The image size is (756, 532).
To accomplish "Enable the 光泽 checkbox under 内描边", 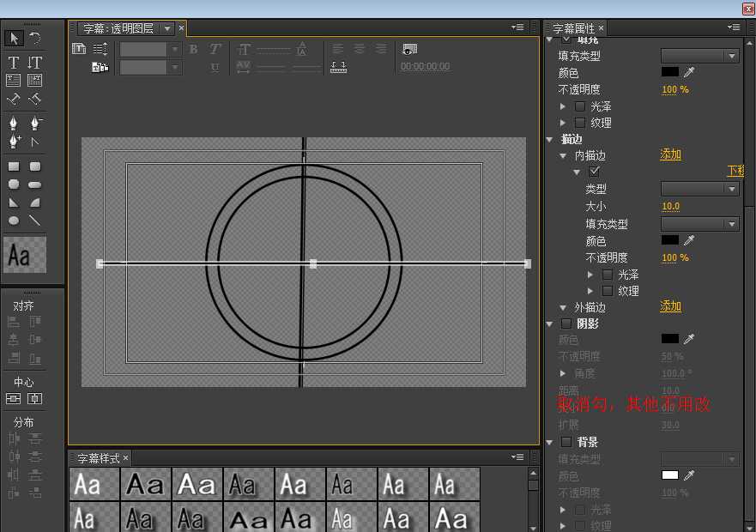I will point(608,275).
